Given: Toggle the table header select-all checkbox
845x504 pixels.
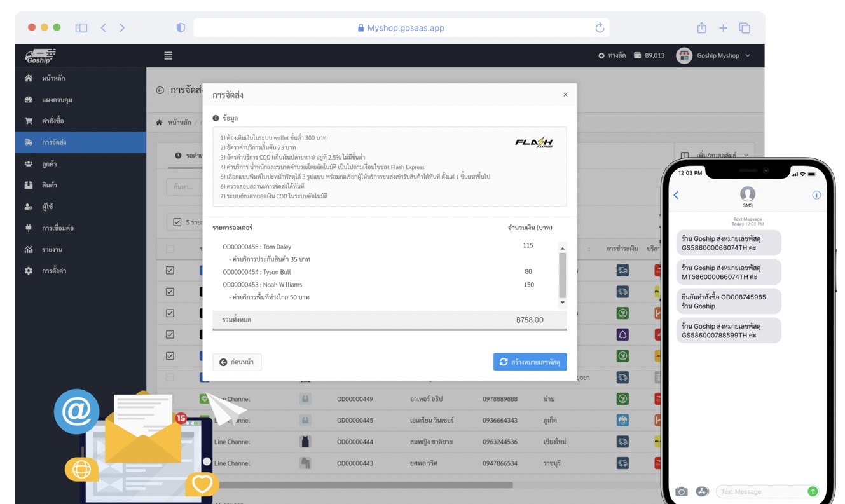Looking at the screenshot, I should 170,249.
